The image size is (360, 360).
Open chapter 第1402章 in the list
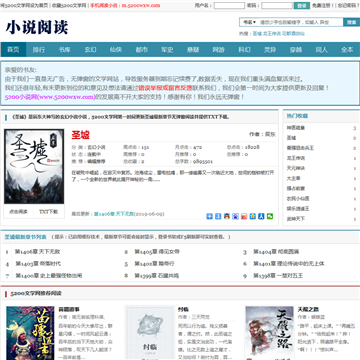(x=154, y=263)
